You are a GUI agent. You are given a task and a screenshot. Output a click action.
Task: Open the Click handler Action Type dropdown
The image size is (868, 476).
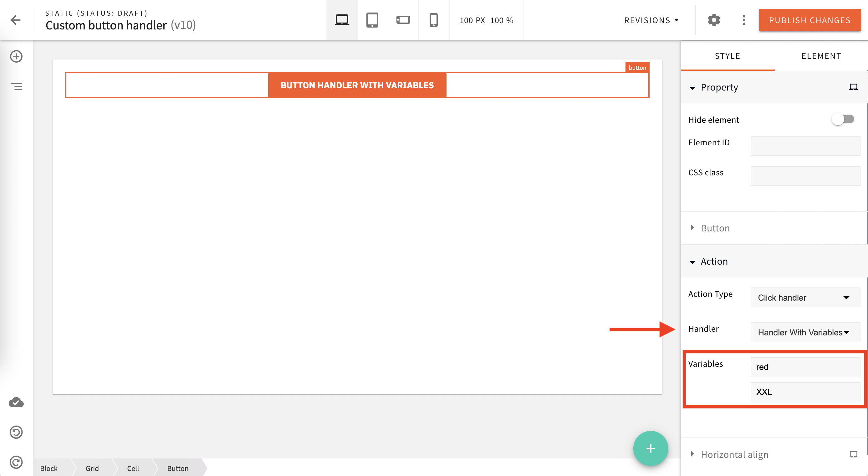click(x=805, y=298)
